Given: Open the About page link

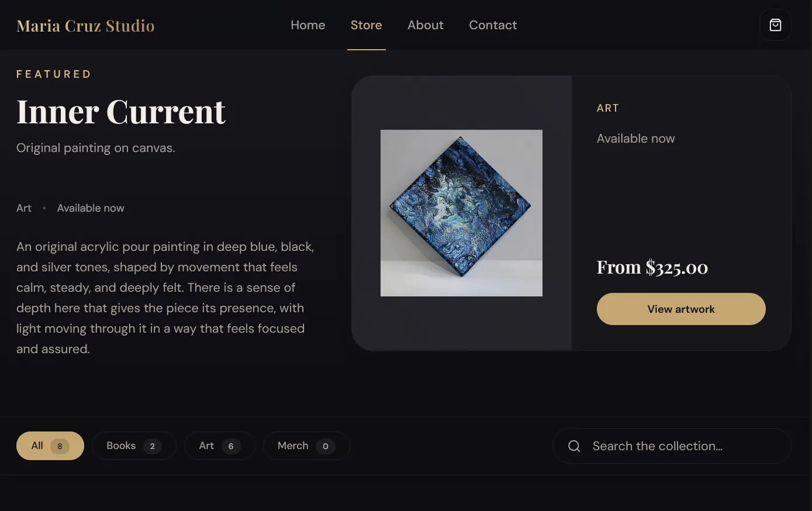Looking at the screenshot, I should [x=426, y=25].
